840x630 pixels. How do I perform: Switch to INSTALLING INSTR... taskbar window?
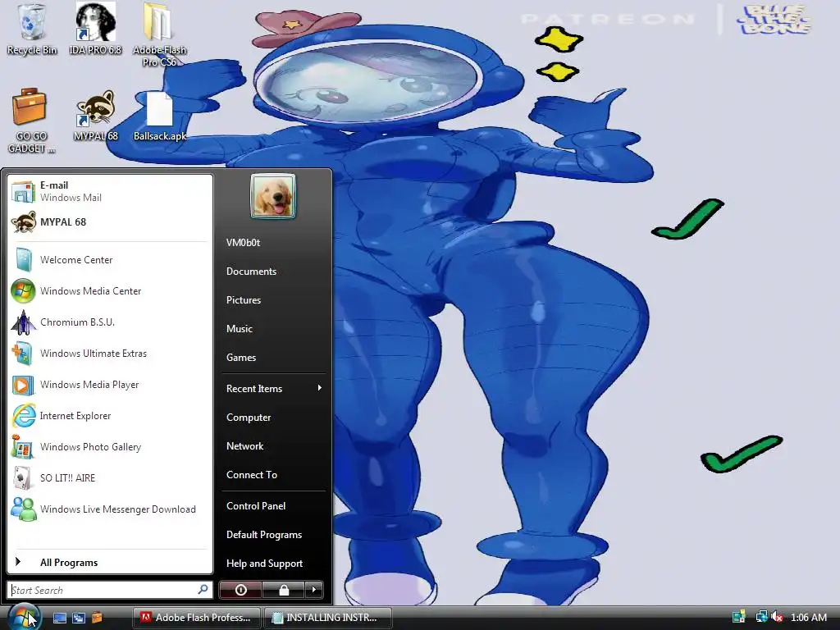(x=327, y=618)
